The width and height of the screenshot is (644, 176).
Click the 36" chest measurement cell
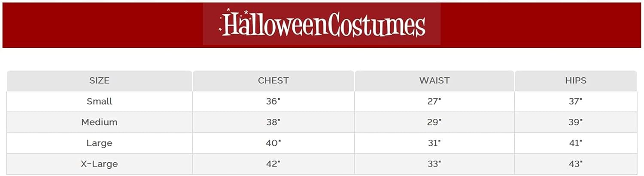(x=273, y=102)
